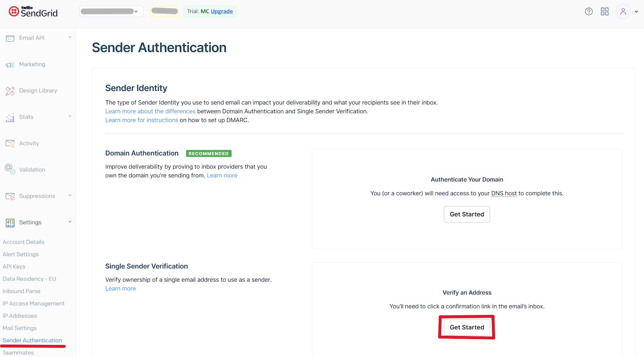Open the account selector dropdown
This screenshot has height=357, width=644.
tap(111, 11)
